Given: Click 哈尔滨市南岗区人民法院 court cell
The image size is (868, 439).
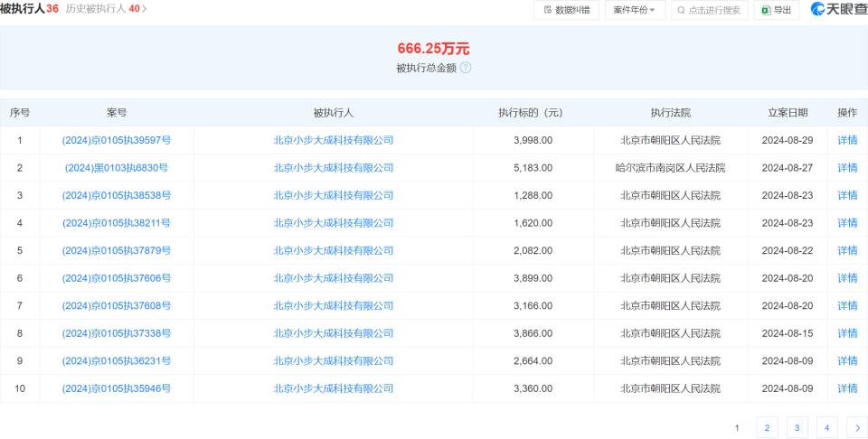Looking at the screenshot, I should click(x=670, y=168).
